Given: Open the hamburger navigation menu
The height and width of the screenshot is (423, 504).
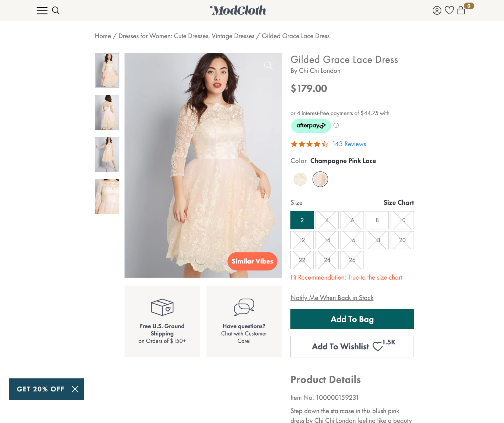Looking at the screenshot, I should point(42,11).
